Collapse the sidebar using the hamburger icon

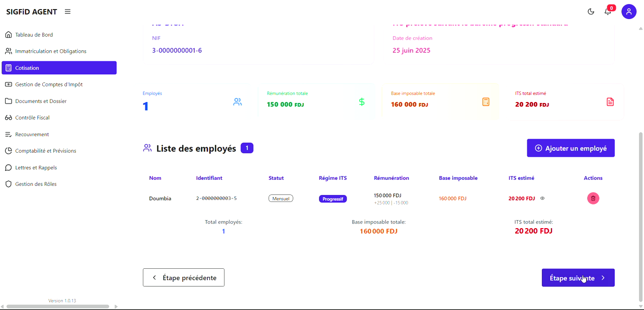click(x=67, y=11)
